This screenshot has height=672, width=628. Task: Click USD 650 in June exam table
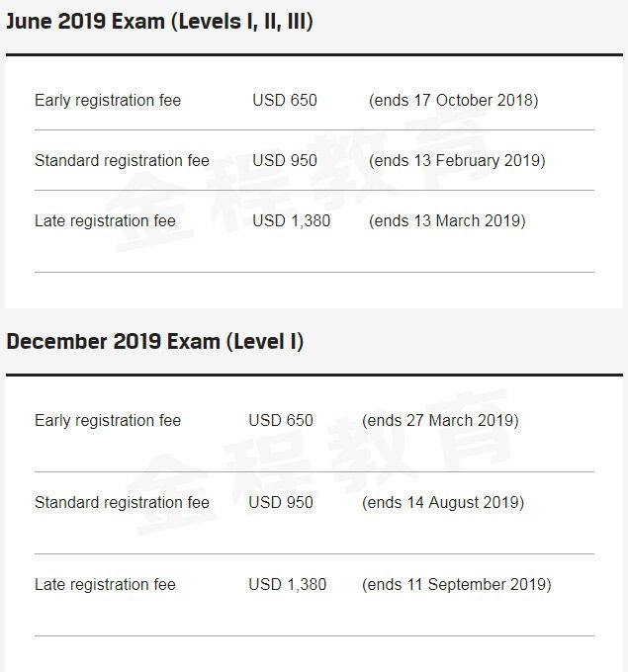[x=285, y=101]
